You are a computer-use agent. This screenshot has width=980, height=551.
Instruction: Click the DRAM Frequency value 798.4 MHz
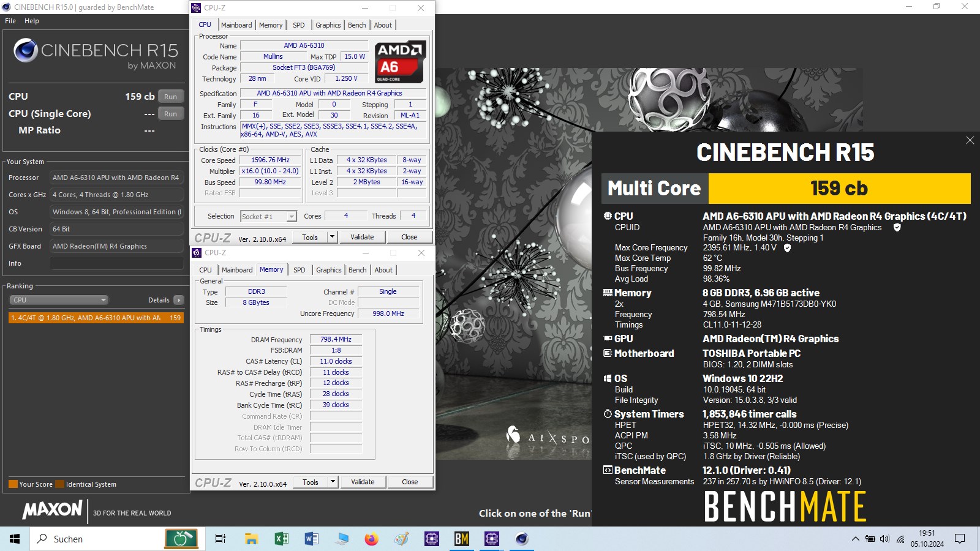[x=336, y=339]
